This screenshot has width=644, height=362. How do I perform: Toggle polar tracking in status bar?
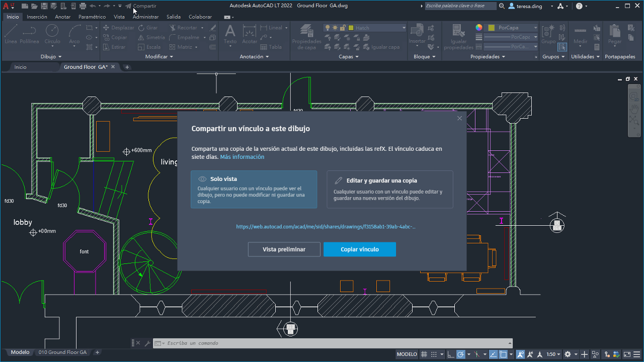(460, 354)
